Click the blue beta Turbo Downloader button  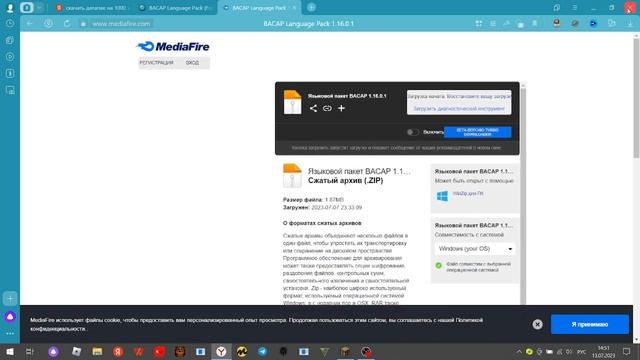click(478, 132)
